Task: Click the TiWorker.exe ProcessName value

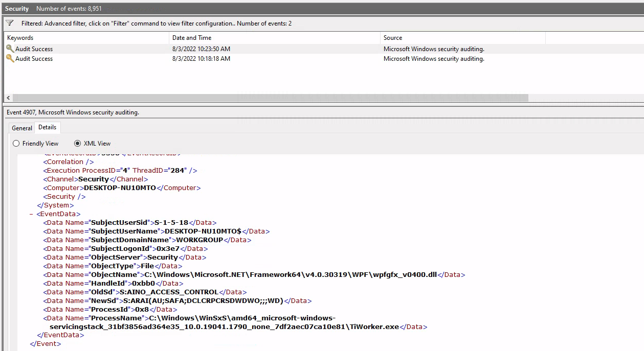Action: 224,326
